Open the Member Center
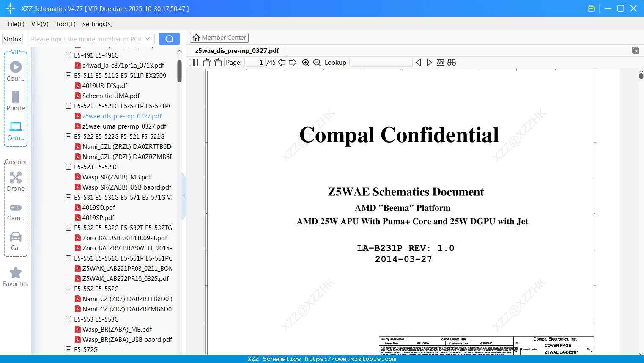 coord(219,38)
